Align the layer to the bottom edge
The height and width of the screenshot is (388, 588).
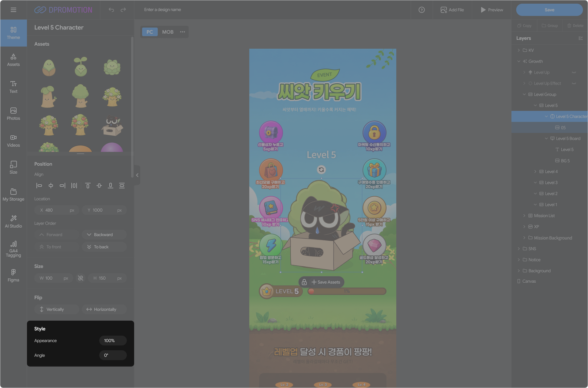pyautogui.click(x=111, y=186)
